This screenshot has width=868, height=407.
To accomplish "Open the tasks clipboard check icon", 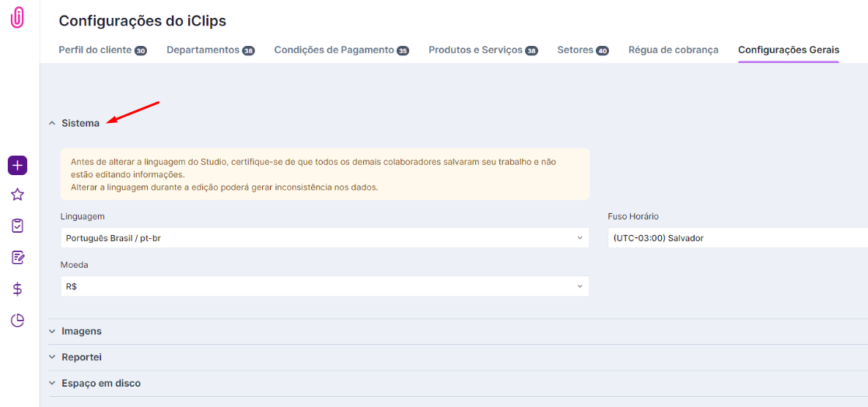I will coord(17,226).
